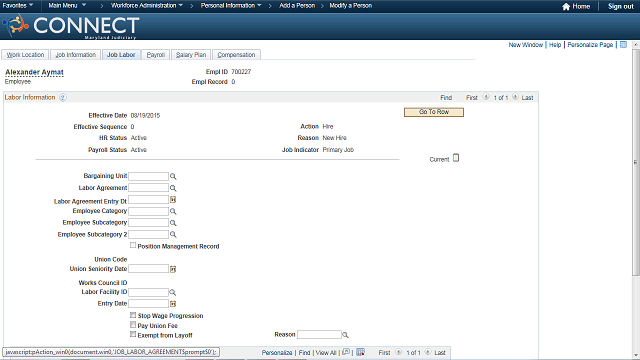
Task: Click Effective Date value 03/19/2015
Action: [x=145, y=116]
